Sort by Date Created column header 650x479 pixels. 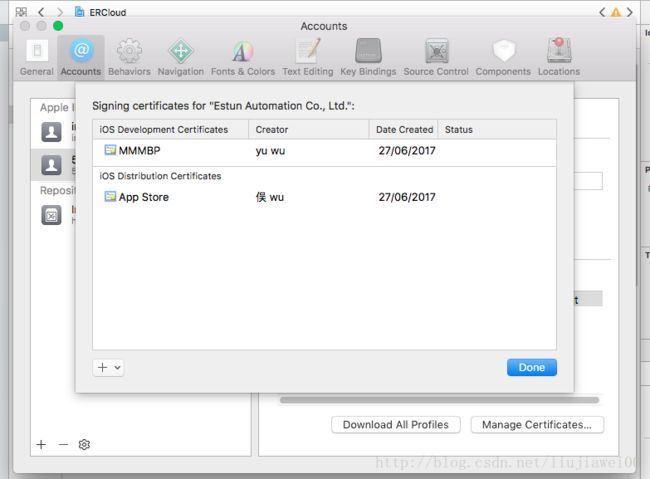[x=404, y=129]
